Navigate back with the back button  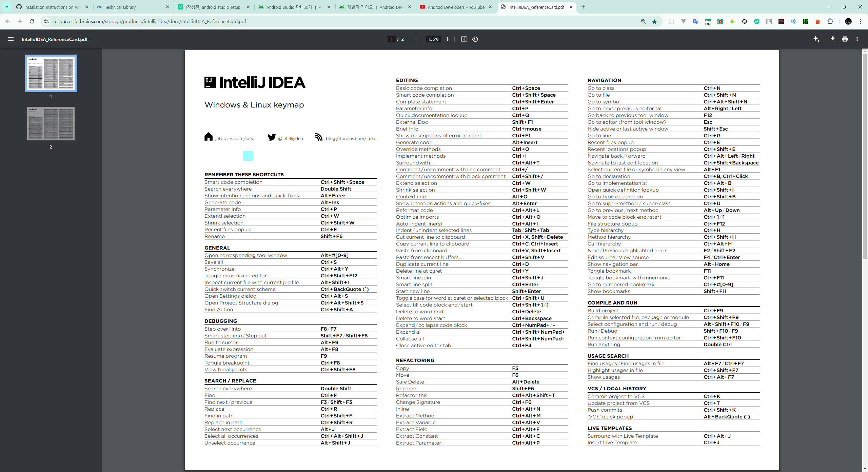tap(7, 21)
